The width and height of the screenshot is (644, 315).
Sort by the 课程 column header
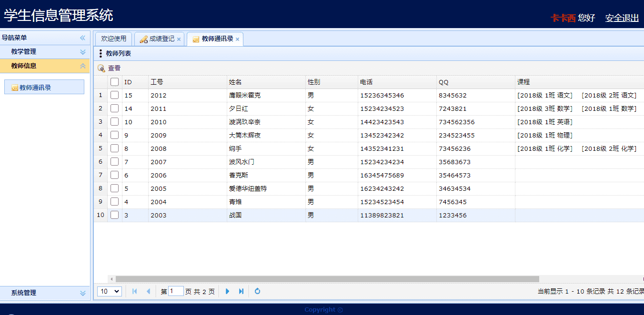(580, 82)
